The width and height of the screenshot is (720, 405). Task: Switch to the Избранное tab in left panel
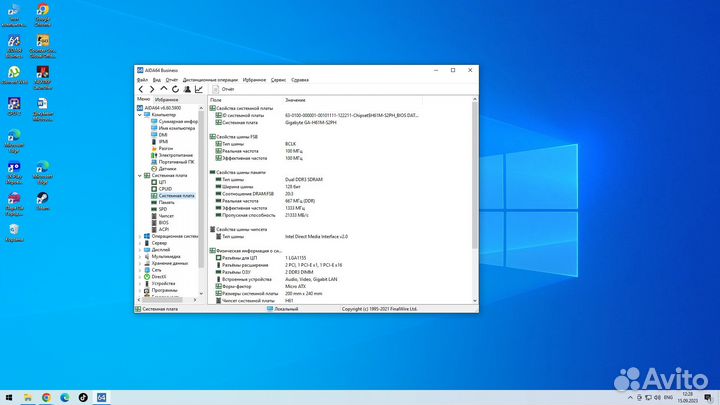click(x=166, y=100)
